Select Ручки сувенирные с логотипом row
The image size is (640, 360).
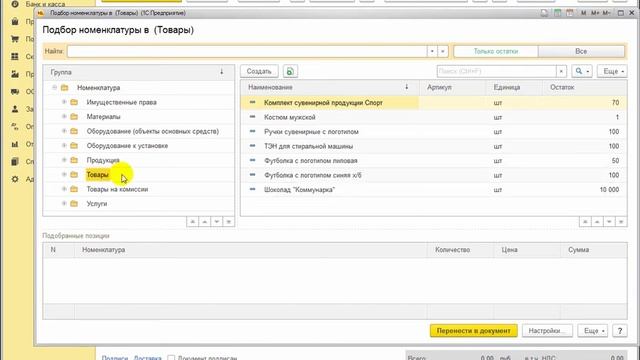[433, 131]
